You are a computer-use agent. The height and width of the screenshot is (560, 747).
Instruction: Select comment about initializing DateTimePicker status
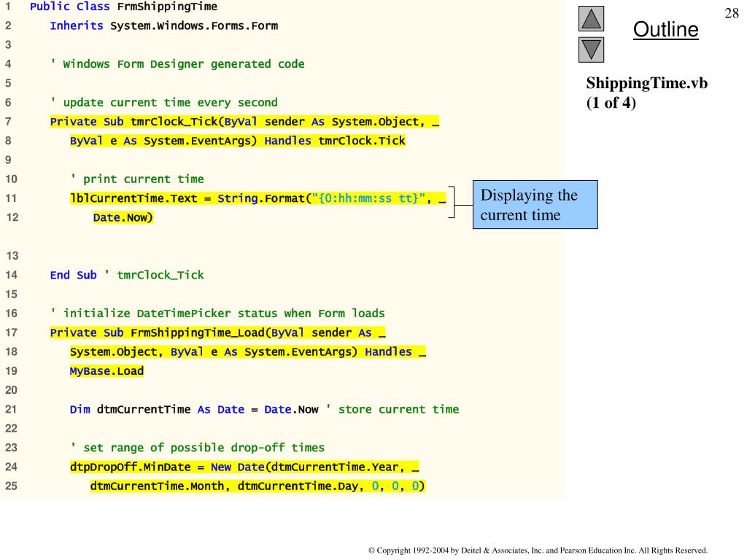tap(217, 314)
